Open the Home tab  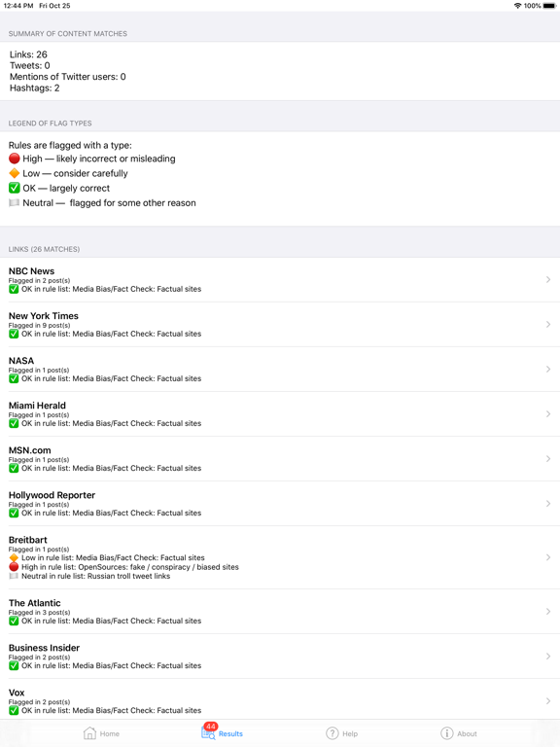tap(101, 733)
